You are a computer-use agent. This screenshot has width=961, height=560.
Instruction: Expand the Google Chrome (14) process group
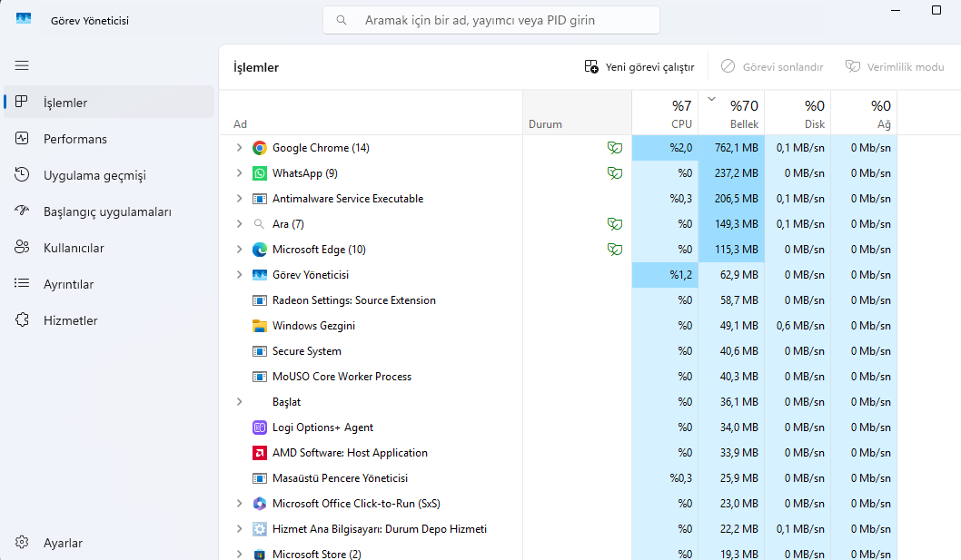239,148
